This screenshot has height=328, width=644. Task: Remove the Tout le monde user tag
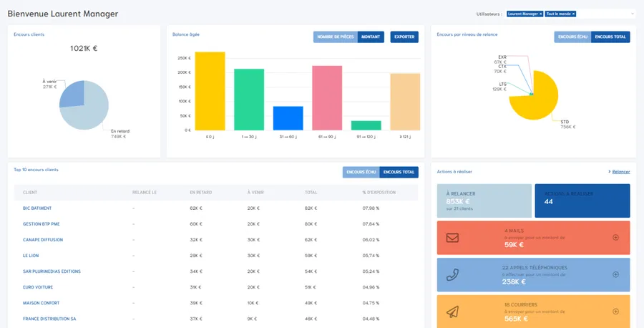coord(573,14)
